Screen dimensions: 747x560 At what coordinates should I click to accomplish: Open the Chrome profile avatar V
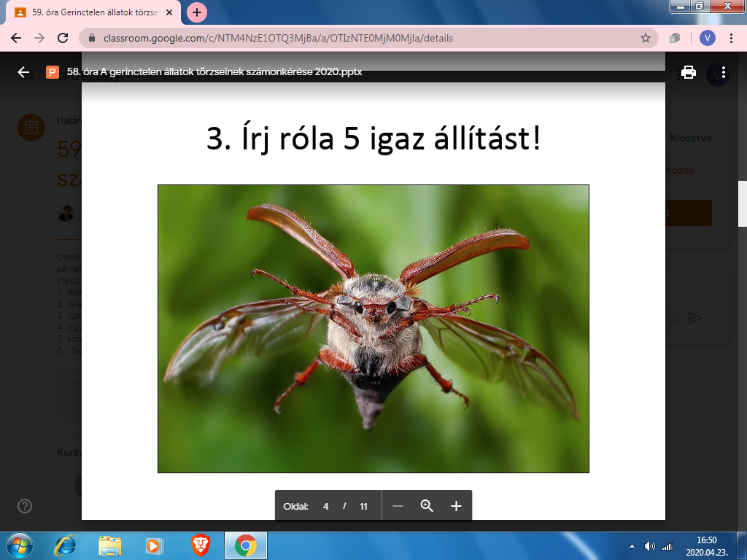706,38
